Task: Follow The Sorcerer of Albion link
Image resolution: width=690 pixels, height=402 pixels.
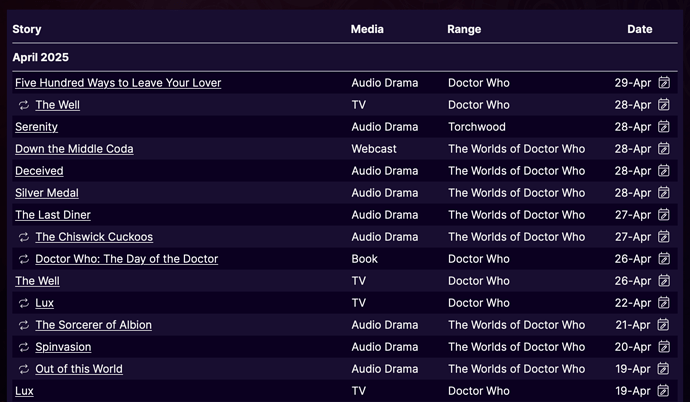Action: pyautogui.click(x=94, y=325)
